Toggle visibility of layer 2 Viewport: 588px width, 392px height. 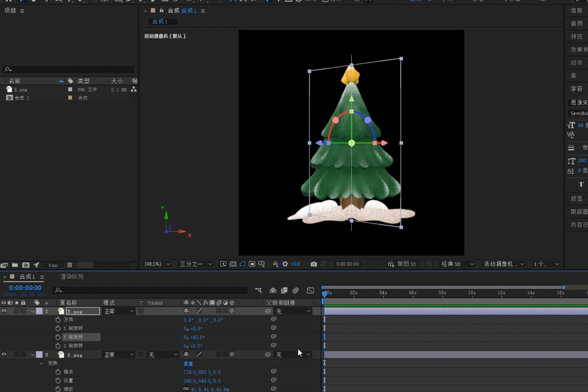(4, 354)
